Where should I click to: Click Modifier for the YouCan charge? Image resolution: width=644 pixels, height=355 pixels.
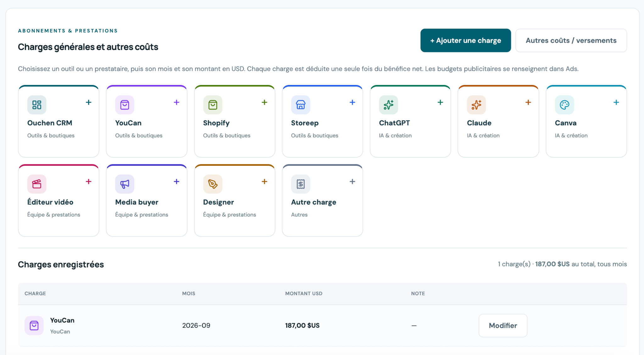coord(503,325)
